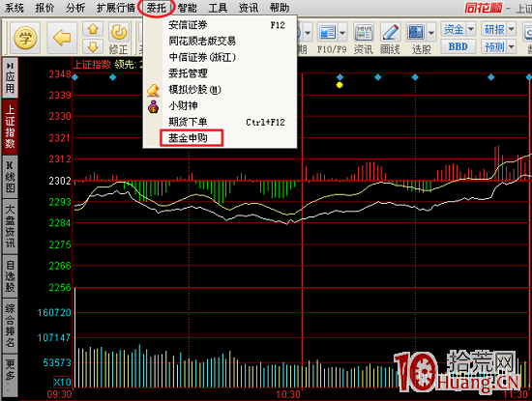Open the 报价 menu
Image resolution: width=532 pixels, height=401 pixels.
point(44,8)
